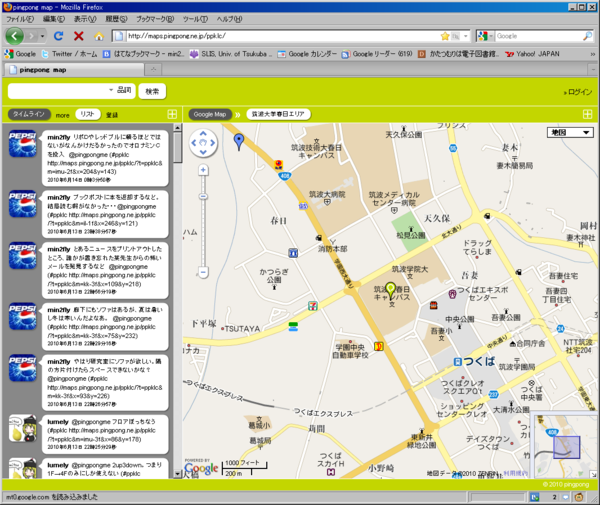This screenshot has height=505, width=600.
Task: Collapse the overview map with corner arrow
Action: point(593,475)
